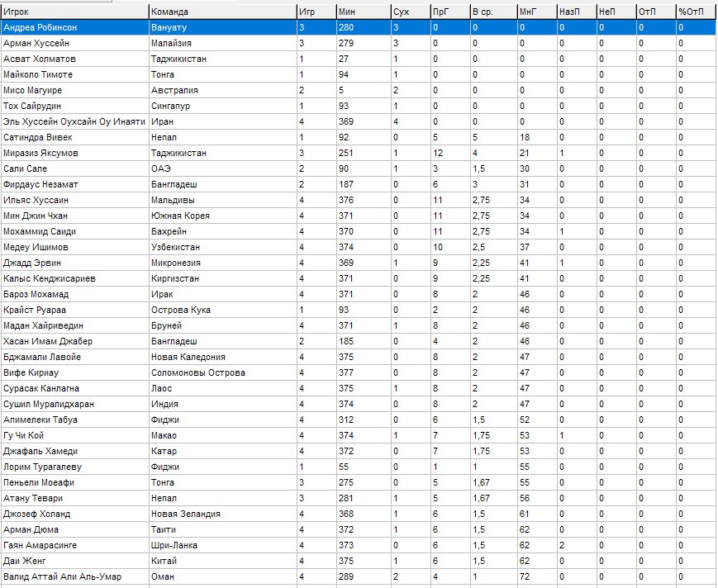
Task: Sort table by Игрок column header
Action: (74, 12)
